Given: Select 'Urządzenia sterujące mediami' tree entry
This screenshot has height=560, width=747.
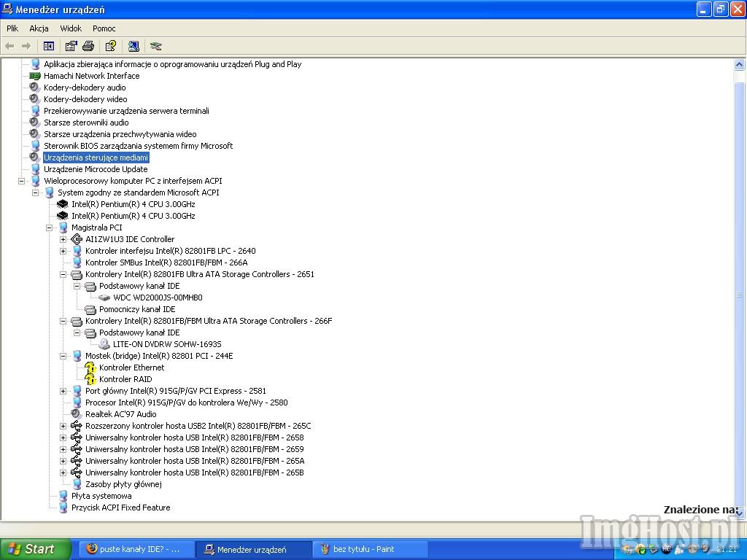Looking at the screenshot, I should tap(96, 157).
